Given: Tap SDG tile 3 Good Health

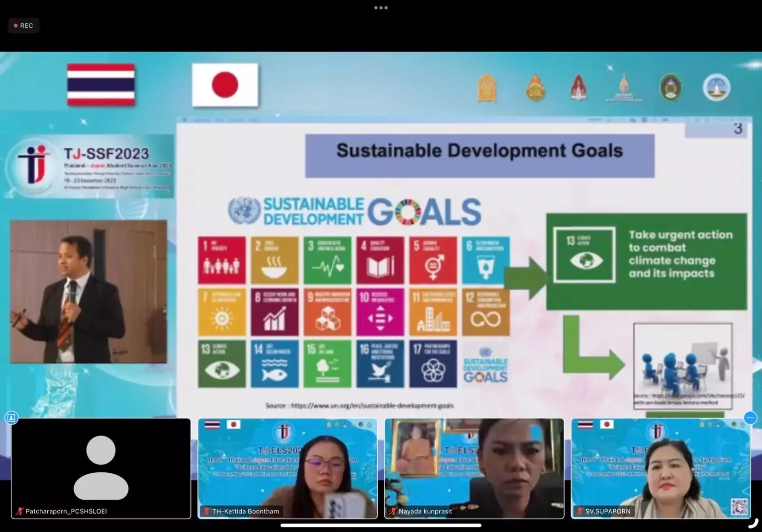Looking at the screenshot, I should 327,260.
